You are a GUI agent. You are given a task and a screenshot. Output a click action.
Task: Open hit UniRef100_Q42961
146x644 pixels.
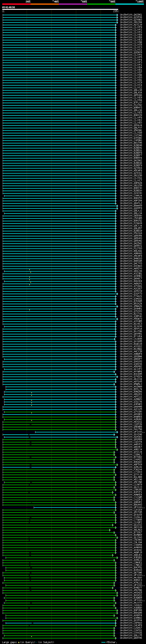coord(131,15)
